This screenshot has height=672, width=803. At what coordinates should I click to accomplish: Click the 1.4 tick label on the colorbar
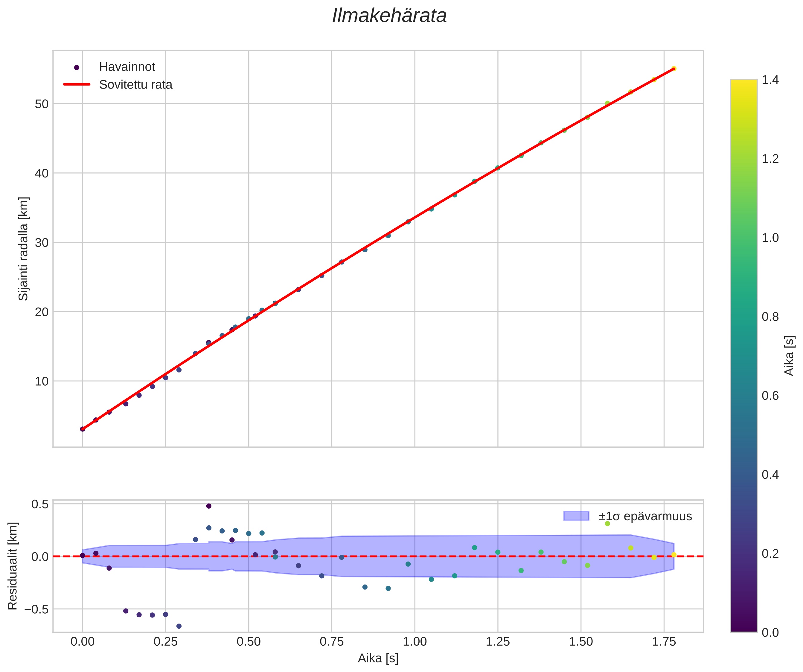click(x=770, y=80)
